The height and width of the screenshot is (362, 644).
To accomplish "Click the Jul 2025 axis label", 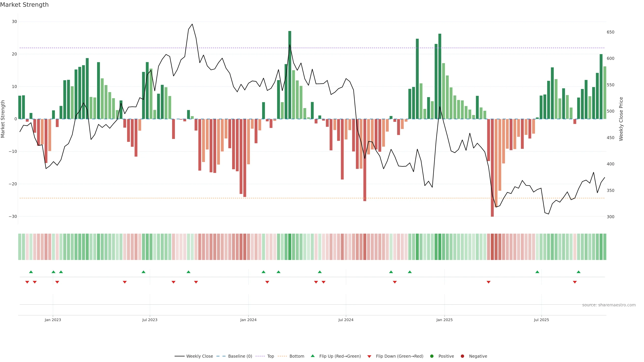I will click(541, 320).
